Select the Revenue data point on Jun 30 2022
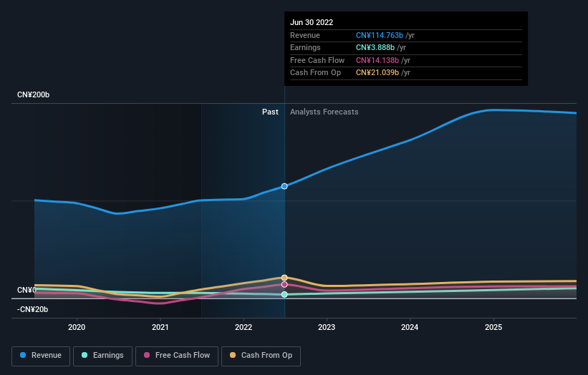 coord(284,186)
